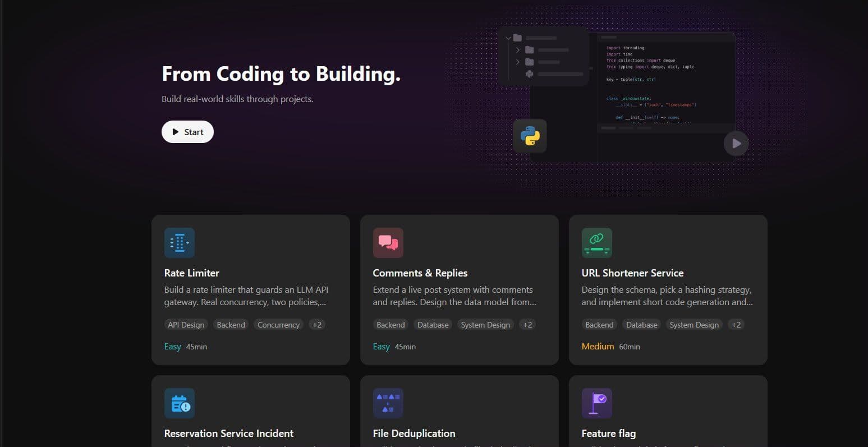The image size is (868, 447).
Task: Open the Rate Limiter project title
Action: pos(192,273)
